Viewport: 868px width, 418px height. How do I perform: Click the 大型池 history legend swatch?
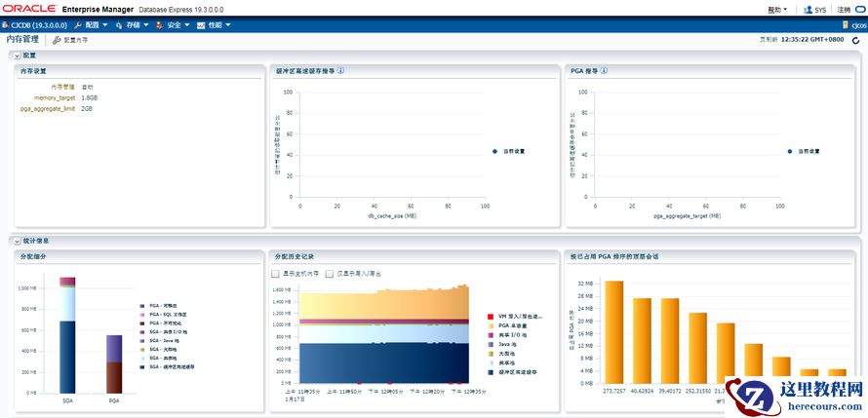[490, 354]
